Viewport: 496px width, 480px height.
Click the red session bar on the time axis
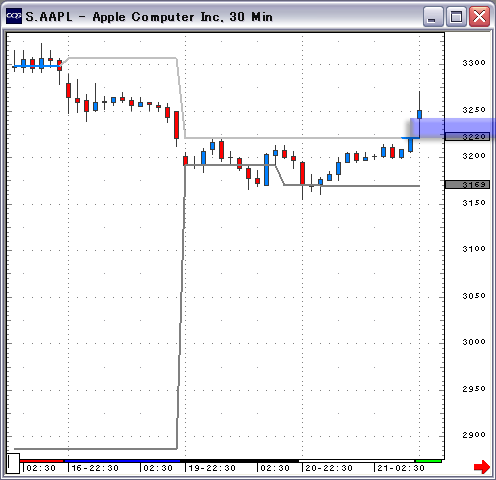(x=41, y=461)
